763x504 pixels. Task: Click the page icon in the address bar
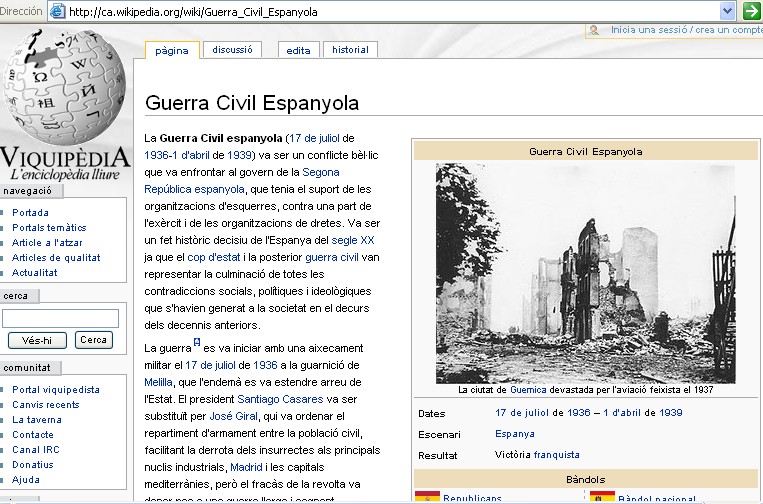(58, 11)
